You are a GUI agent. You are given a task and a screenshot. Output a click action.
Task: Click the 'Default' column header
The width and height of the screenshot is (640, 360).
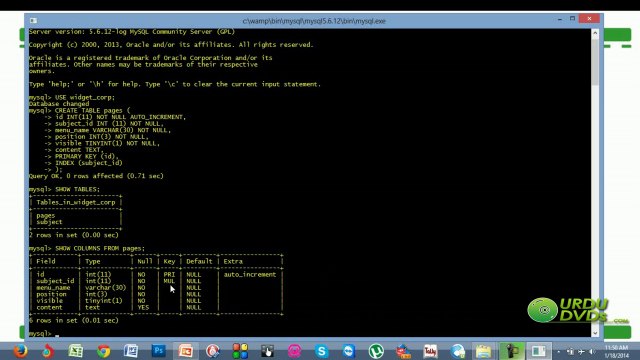coord(199,261)
